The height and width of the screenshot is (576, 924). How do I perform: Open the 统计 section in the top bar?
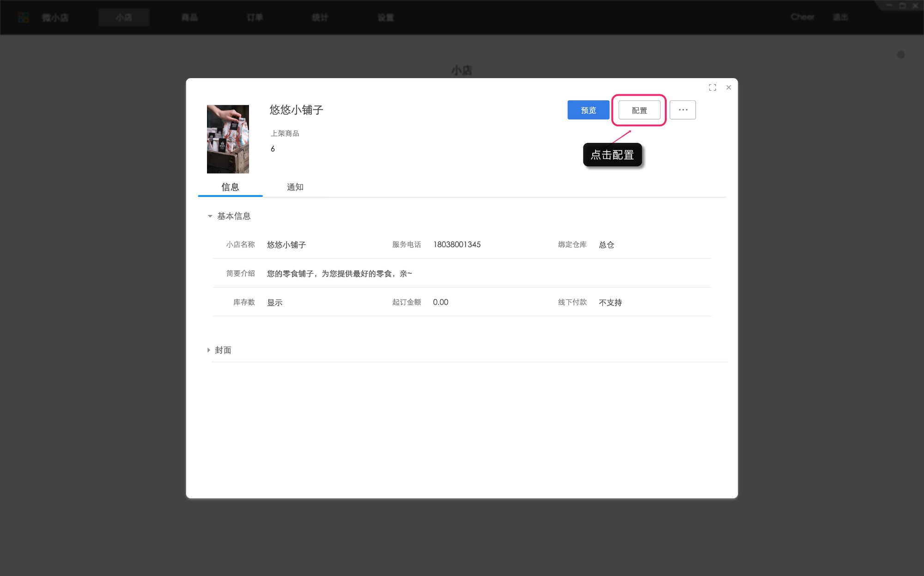[x=320, y=18]
